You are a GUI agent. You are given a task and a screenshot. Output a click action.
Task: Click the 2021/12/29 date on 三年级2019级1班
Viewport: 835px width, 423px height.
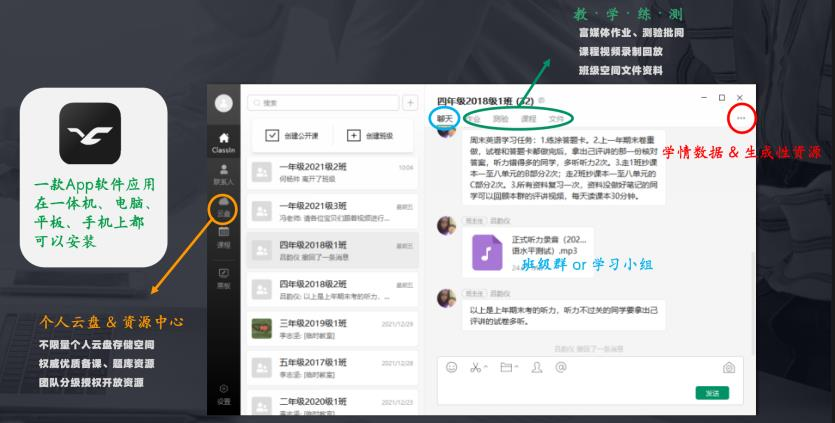tap(397, 324)
